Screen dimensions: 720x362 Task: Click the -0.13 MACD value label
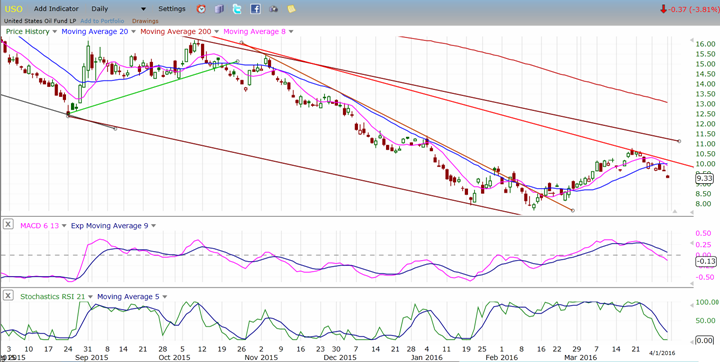pyautogui.click(x=705, y=262)
